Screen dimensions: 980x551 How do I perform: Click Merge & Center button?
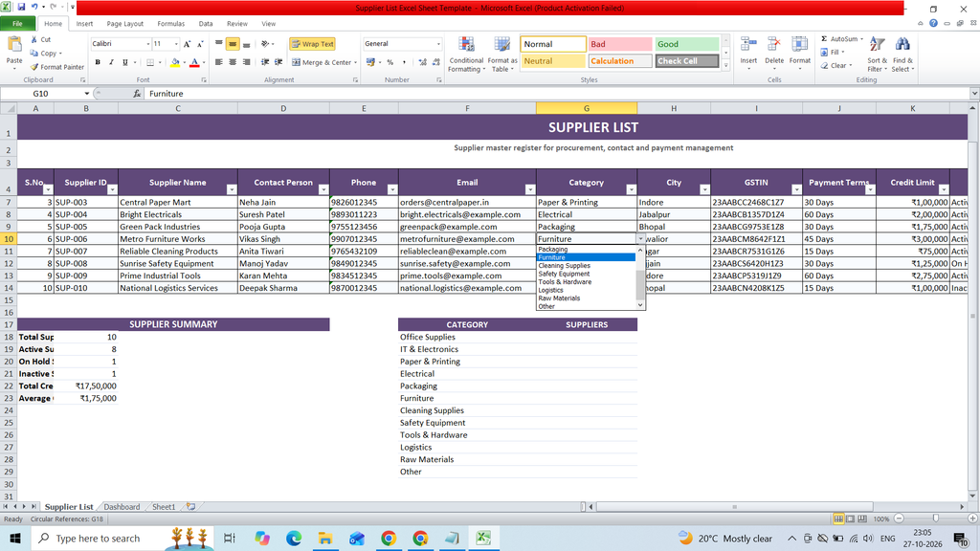pos(323,62)
